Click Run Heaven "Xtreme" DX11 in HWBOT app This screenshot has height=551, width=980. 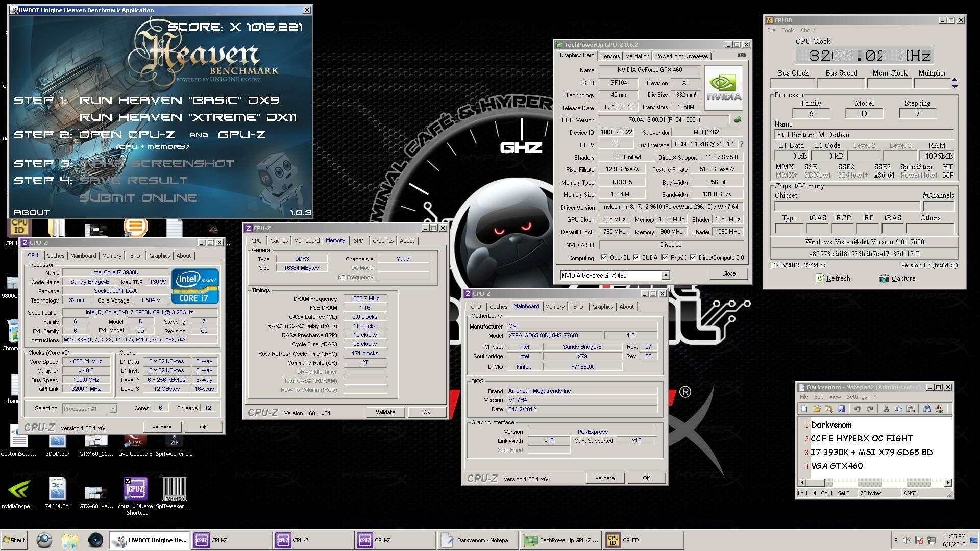click(188, 117)
